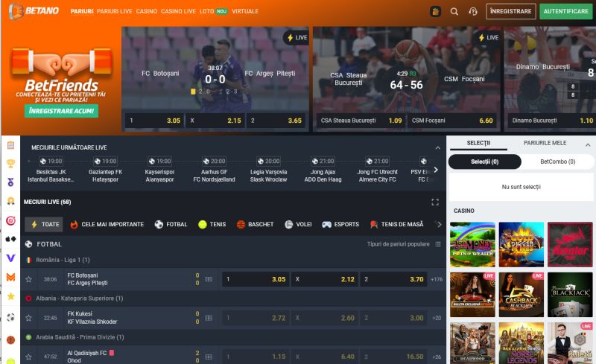Open the Loto menu item
This screenshot has height=364, width=596.
point(207,11)
